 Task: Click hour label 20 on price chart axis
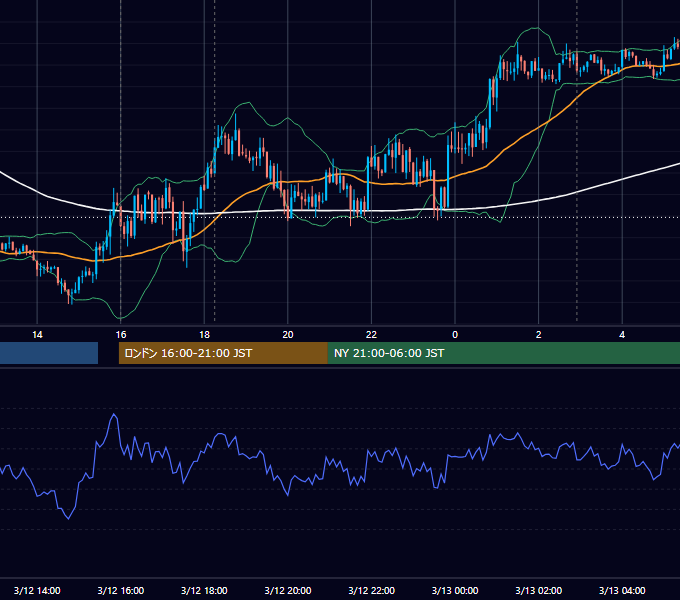click(x=288, y=335)
